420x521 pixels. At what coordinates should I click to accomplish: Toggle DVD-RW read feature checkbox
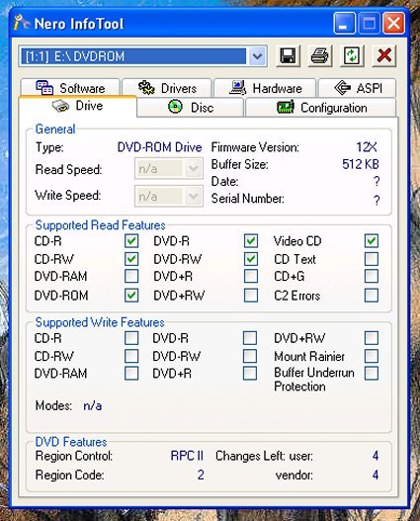click(251, 259)
